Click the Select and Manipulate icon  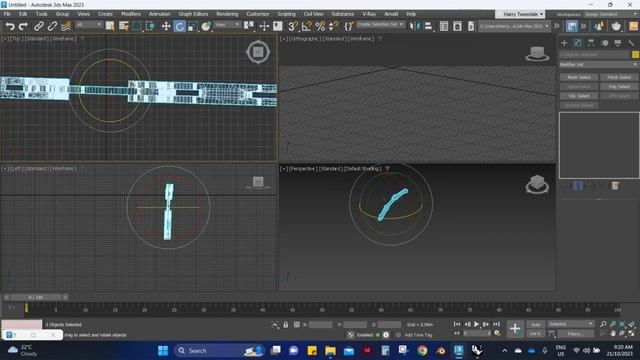click(264, 26)
